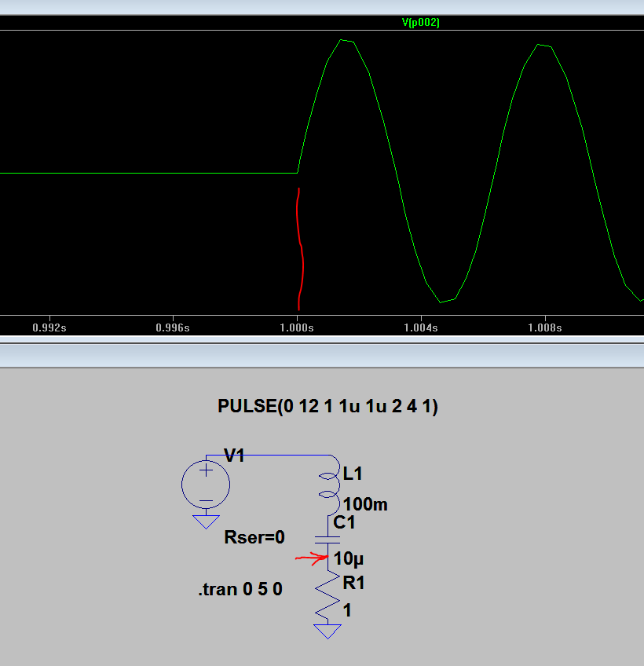Click the 0.992s time axis label

coord(49,328)
